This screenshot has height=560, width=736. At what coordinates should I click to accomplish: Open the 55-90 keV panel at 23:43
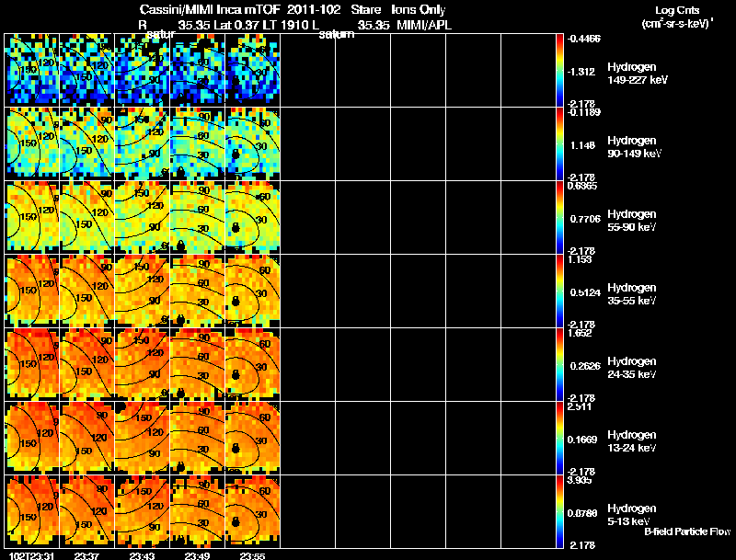[143, 217]
